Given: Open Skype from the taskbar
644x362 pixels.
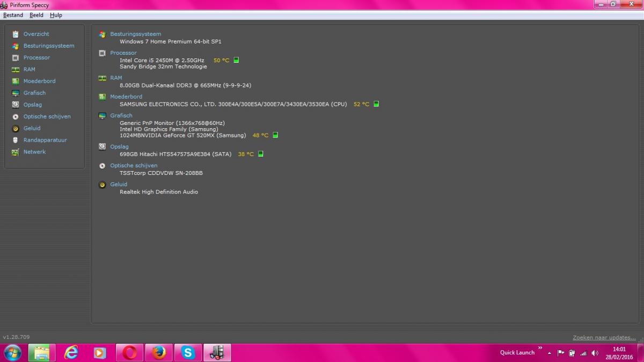Looking at the screenshot, I should point(187,352).
